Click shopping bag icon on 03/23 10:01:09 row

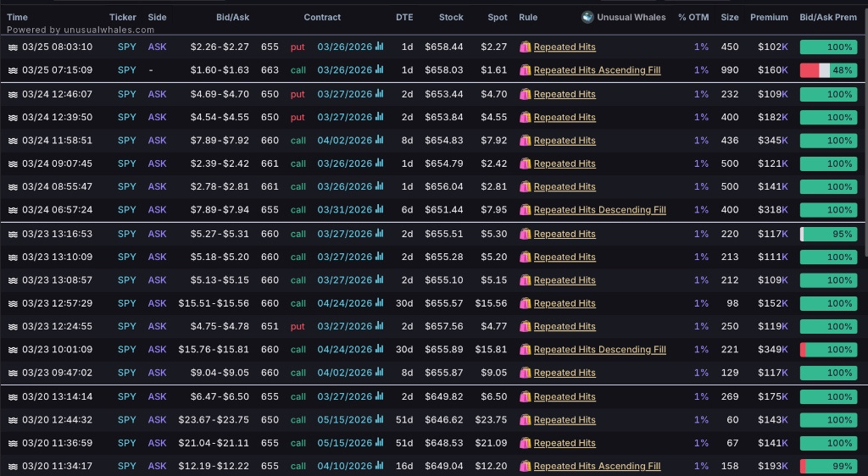(525, 350)
